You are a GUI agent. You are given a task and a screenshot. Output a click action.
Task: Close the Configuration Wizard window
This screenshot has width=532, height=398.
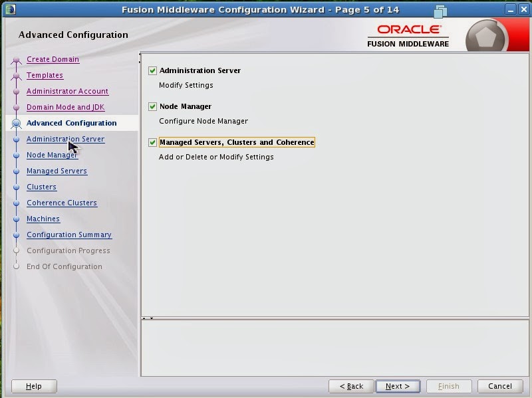[524, 9]
